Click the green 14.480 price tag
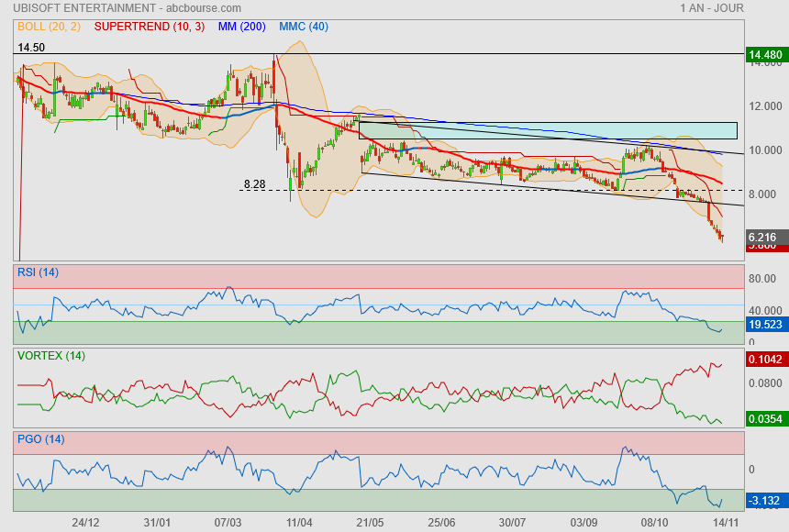Screen dimensions: 789x532 coord(765,56)
